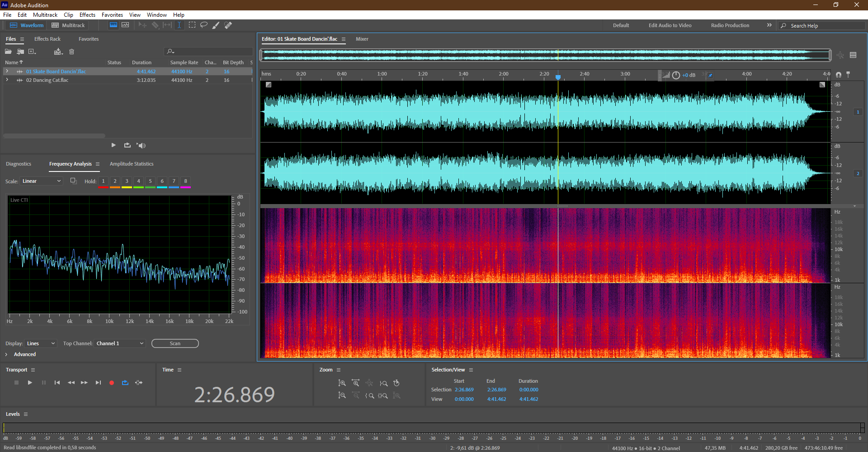Click the Zoom In Amplitude icon
Image resolution: width=868 pixels, height=452 pixels.
coord(342,383)
